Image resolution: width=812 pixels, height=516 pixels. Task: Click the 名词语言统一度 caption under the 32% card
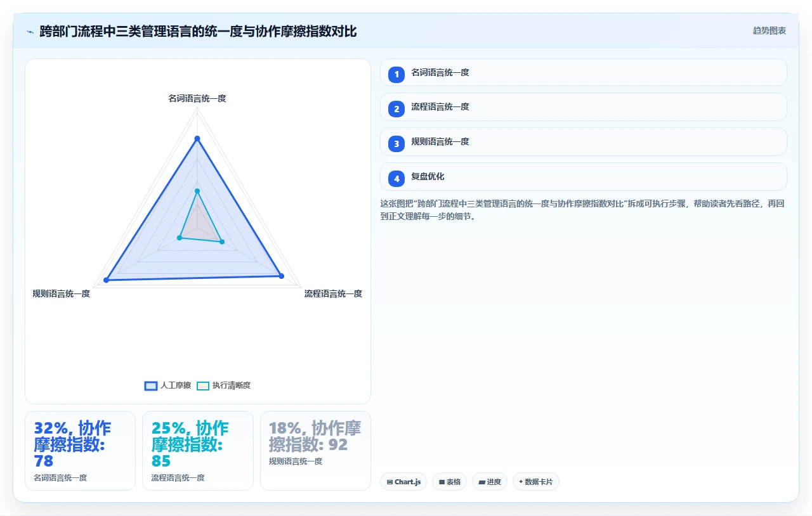click(x=60, y=478)
